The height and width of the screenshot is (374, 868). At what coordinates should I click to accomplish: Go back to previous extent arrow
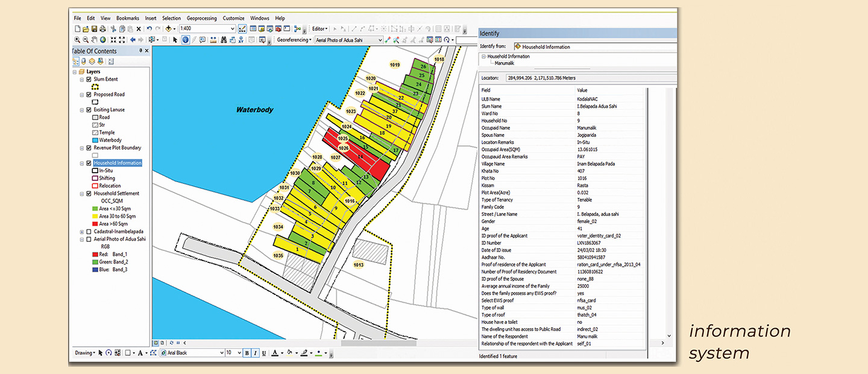133,40
